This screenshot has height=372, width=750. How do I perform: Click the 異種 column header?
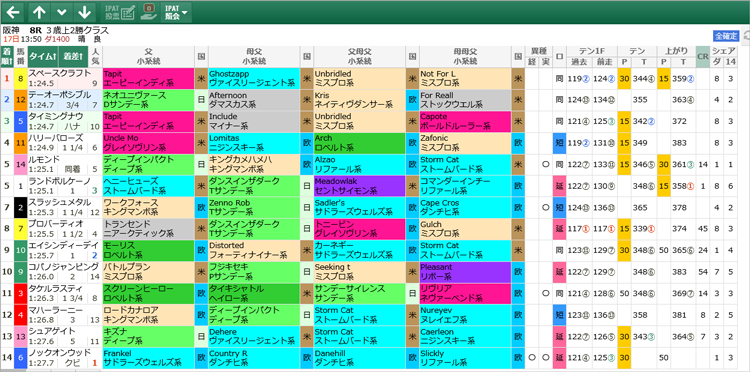pos(539,51)
